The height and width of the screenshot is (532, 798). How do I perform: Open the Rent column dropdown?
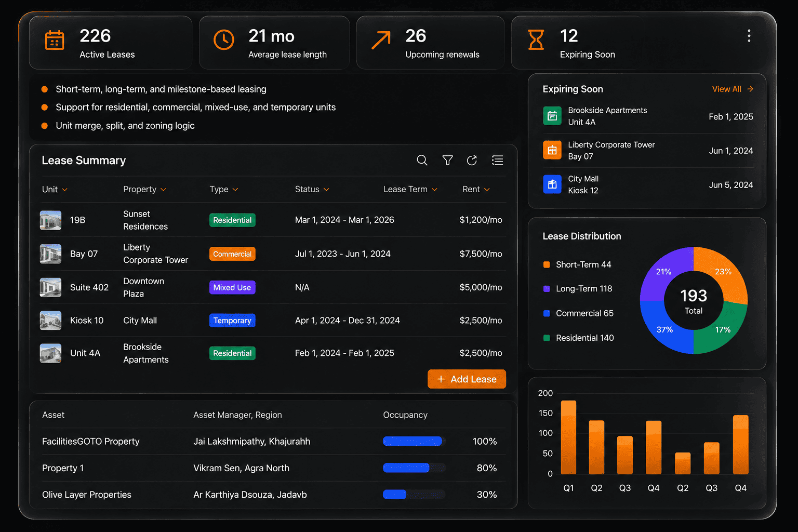tap(476, 190)
